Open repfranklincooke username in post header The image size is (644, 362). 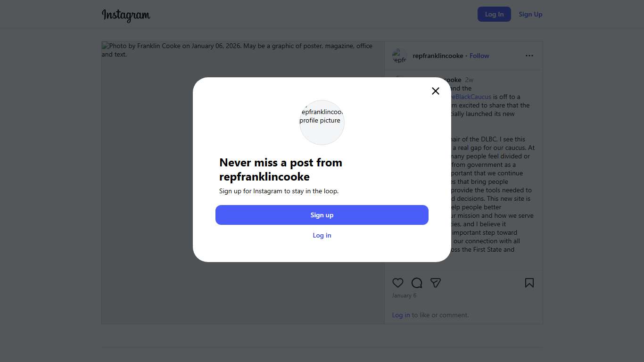438,56
